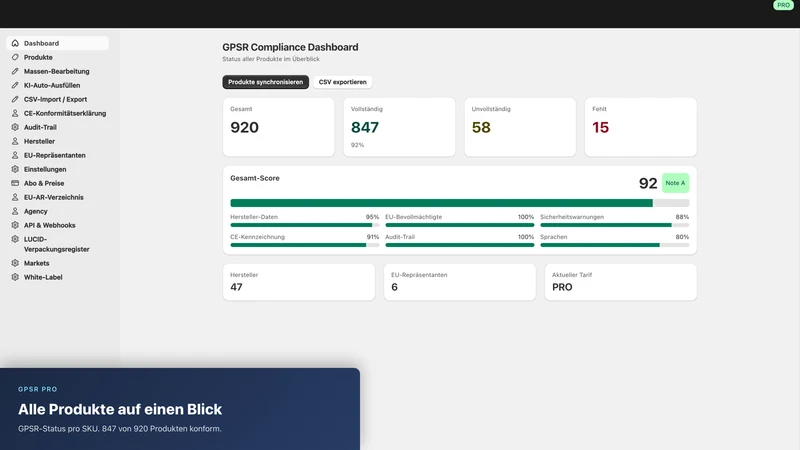Click the Abo & Preise card icon
The width and height of the screenshot is (800, 450).
pos(15,183)
